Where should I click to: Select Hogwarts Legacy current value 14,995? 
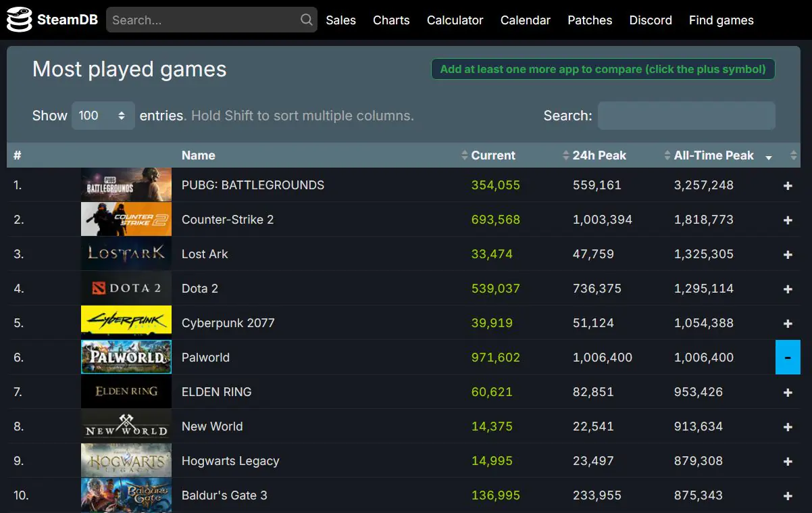coord(492,461)
